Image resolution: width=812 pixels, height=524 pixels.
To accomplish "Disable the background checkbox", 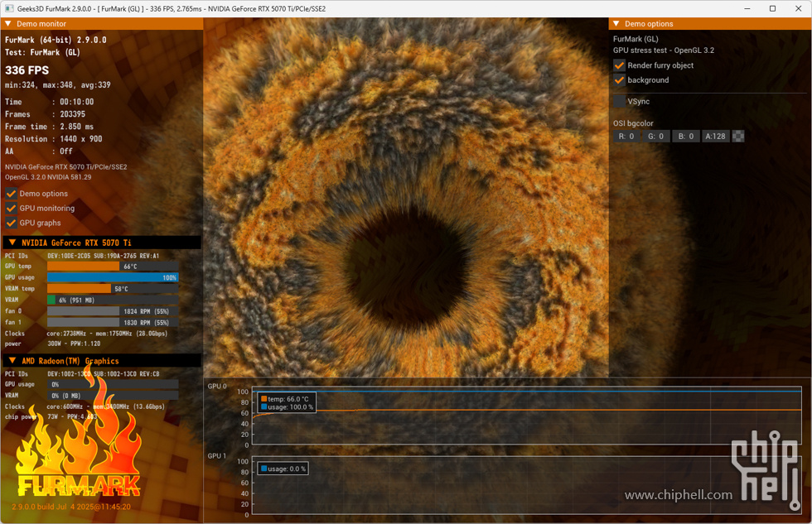I will 619,80.
